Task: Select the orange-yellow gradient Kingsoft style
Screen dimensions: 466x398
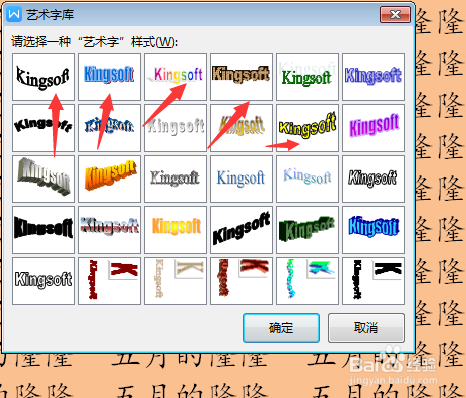Action: [x=175, y=230]
